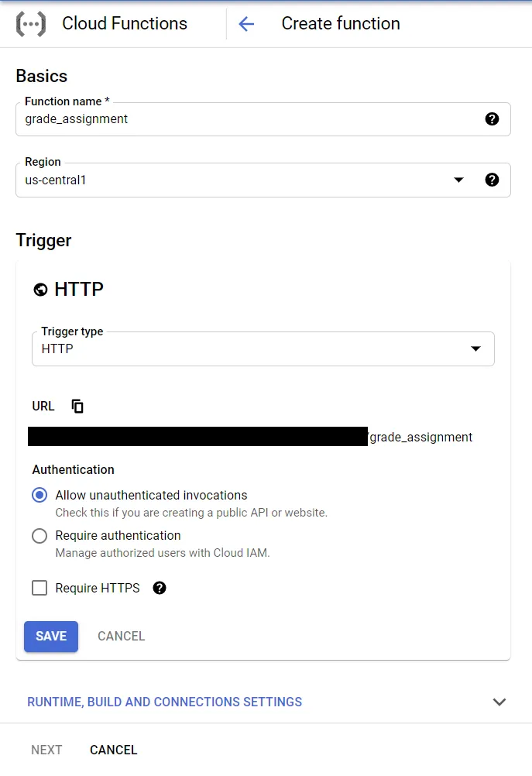This screenshot has width=532, height=776.
Task: Click the Cloud Functions logo icon
Action: pyautogui.click(x=31, y=24)
